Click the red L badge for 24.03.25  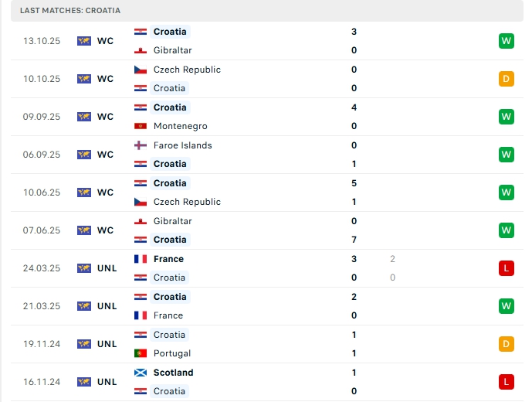click(x=507, y=268)
